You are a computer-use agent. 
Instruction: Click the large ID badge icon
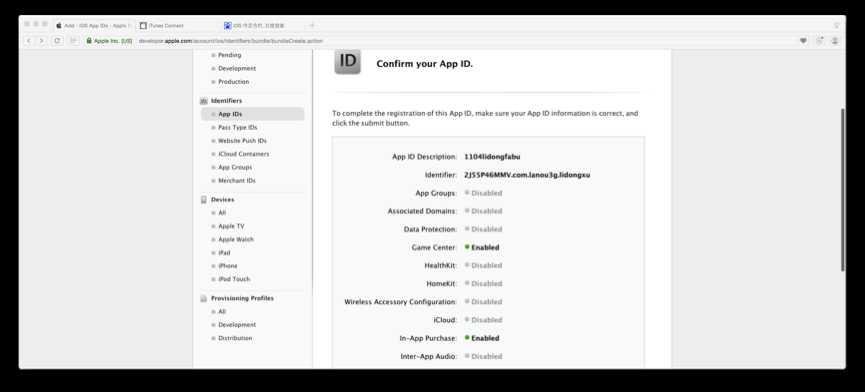(x=348, y=62)
